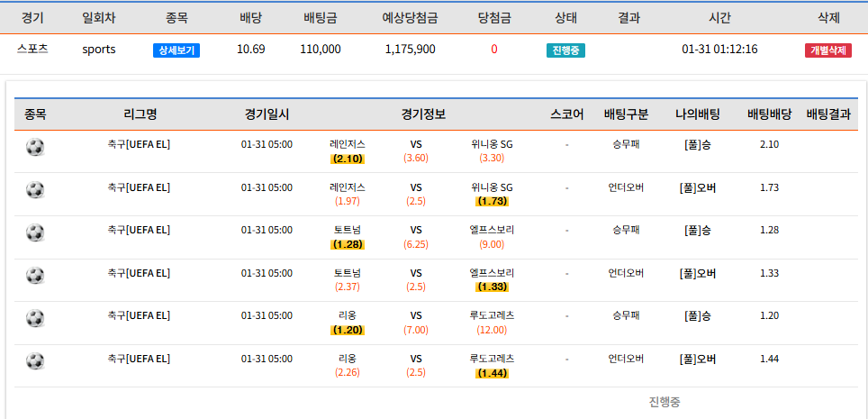
Task: Click soccer ball icon in Rangers 언더오버 row
Action: click(35, 190)
